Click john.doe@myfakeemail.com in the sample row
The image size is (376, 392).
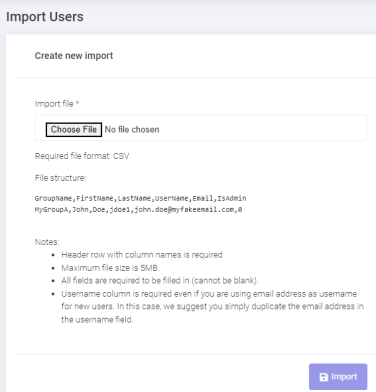184,210
